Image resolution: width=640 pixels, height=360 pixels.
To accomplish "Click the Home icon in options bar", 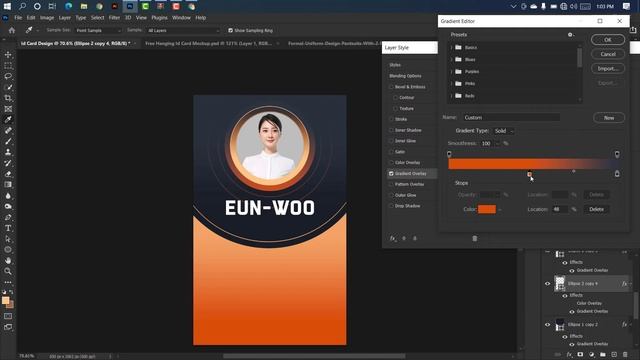I will (12, 30).
